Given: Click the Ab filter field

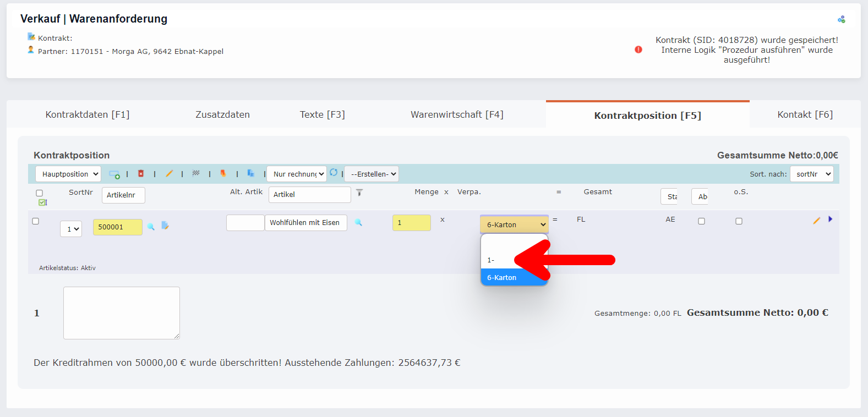Looking at the screenshot, I should [x=700, y=196].
